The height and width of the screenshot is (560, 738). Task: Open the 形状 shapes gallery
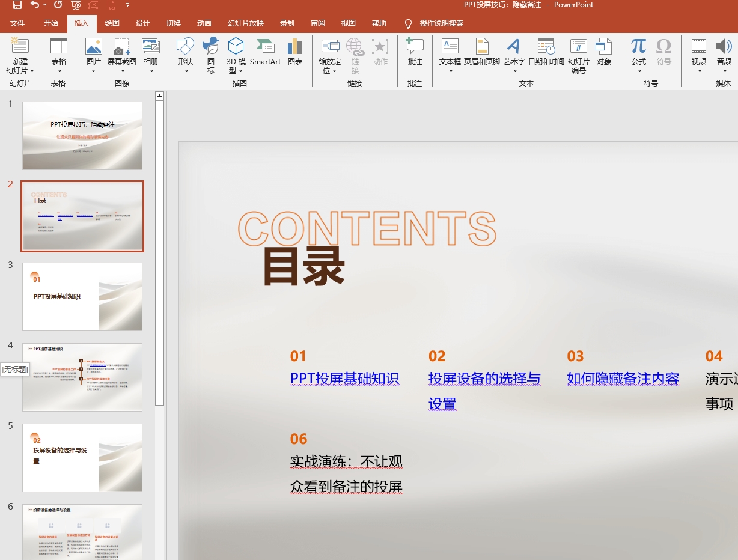coord(186,55)
